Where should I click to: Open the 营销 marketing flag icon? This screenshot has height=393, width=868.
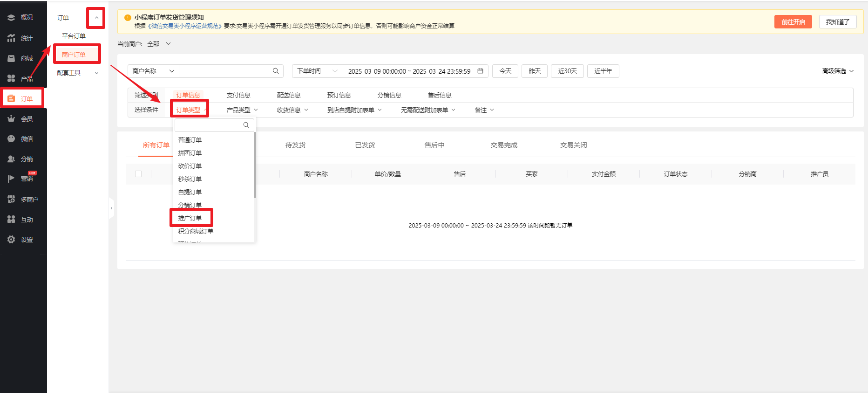[11, 179]
